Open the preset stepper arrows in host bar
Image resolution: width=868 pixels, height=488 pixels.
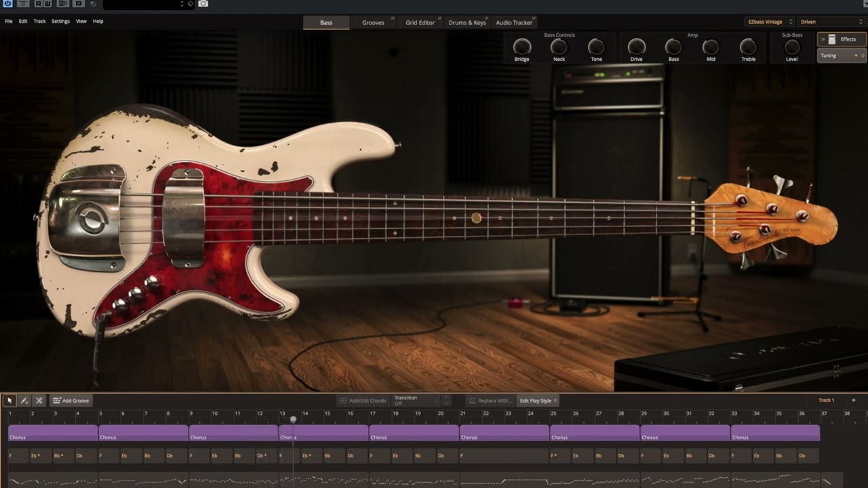[x=182, y=4]
